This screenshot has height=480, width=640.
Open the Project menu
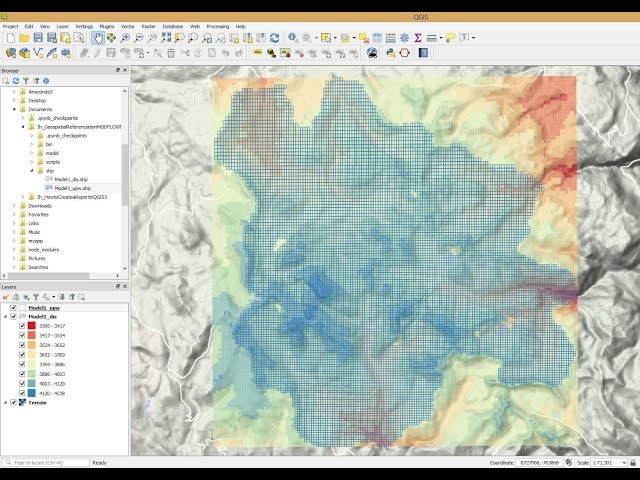(x=11, y=27)
